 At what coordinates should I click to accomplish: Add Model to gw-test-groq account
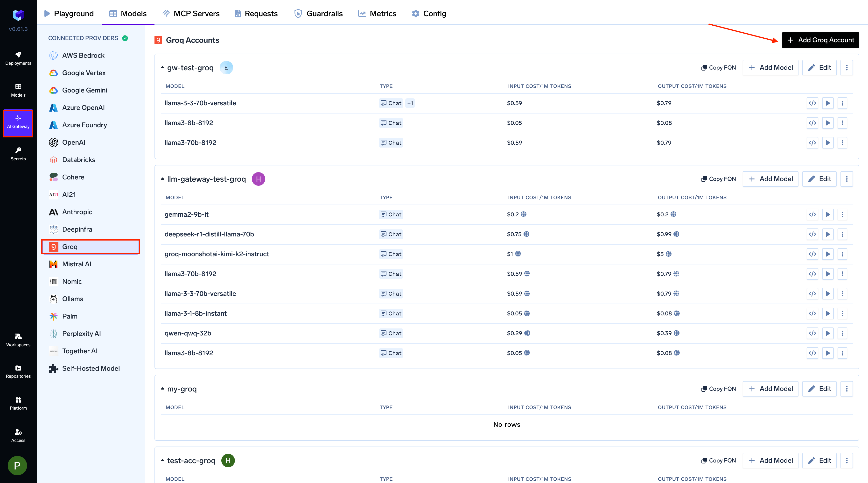770,68
